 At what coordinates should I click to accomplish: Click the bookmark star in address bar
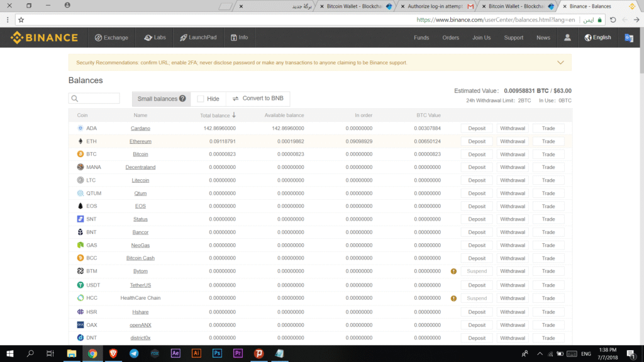(21, 19)
